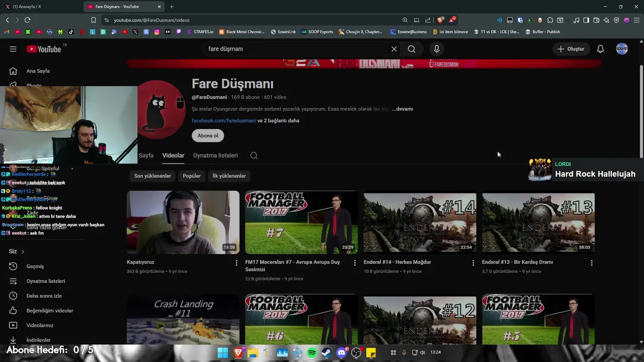Open the FM17 Maceraları #7 thumbnail

pos(301,222)
